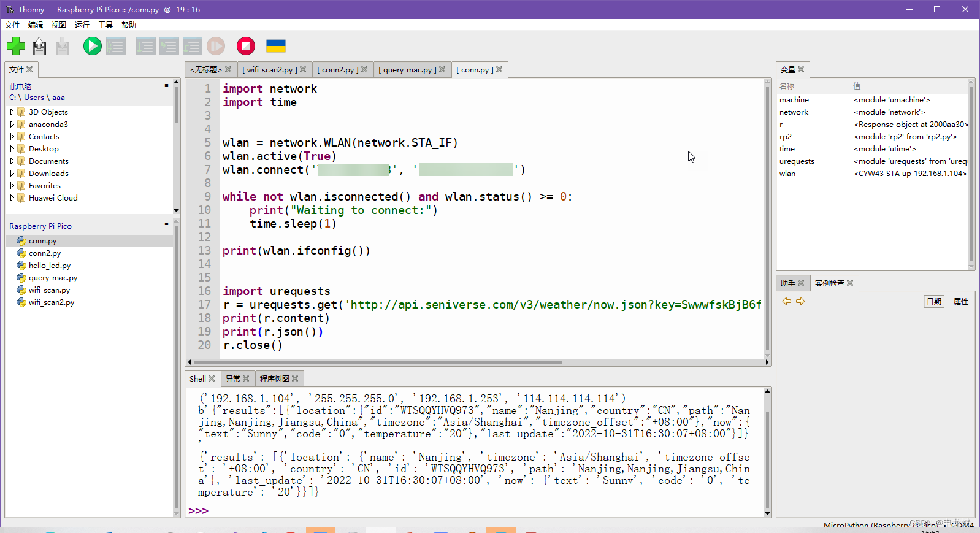This screenshot has height=533, width=980.
Task: Run the current script with the green play button
Action: 93,46
